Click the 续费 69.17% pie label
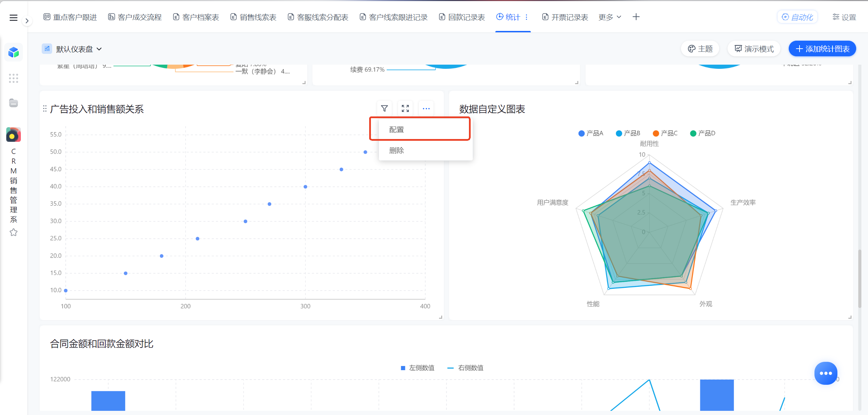This screenshot has width=868, height=415. [367, 70]
